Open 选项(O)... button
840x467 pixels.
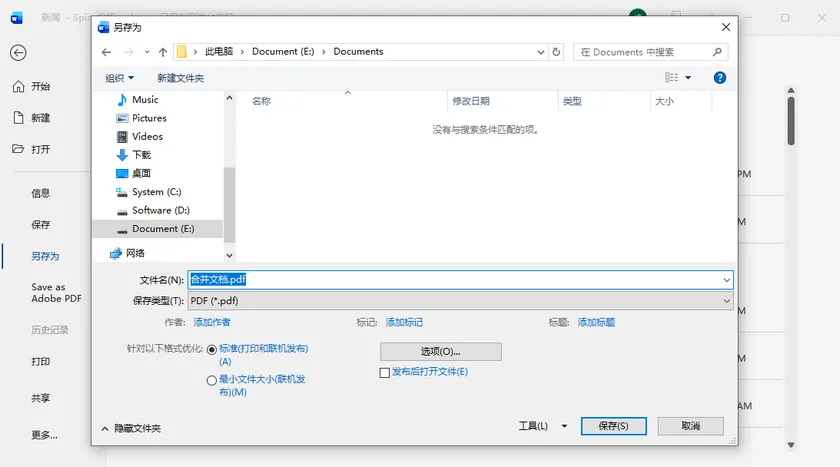click(x=441, y=352)
